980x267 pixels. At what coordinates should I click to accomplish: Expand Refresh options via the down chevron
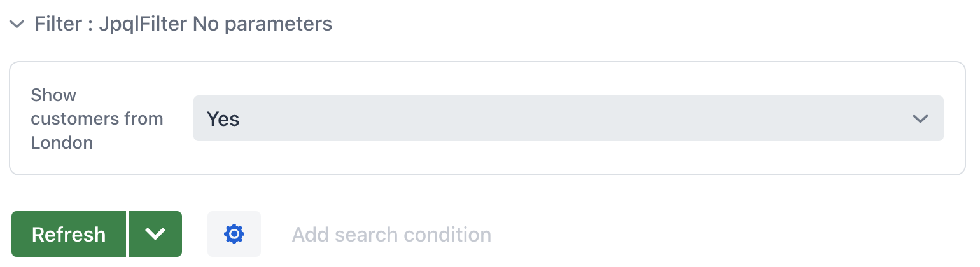click(x=155, y=234)
